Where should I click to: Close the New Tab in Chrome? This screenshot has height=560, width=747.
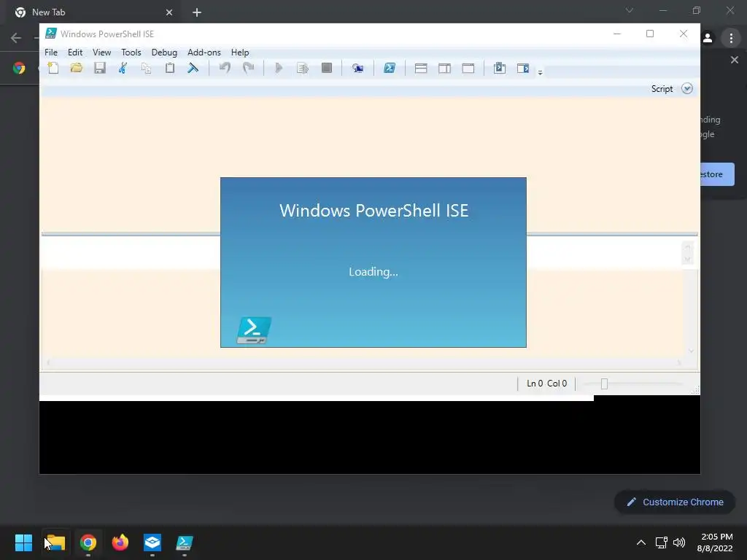tap(169, 12)
